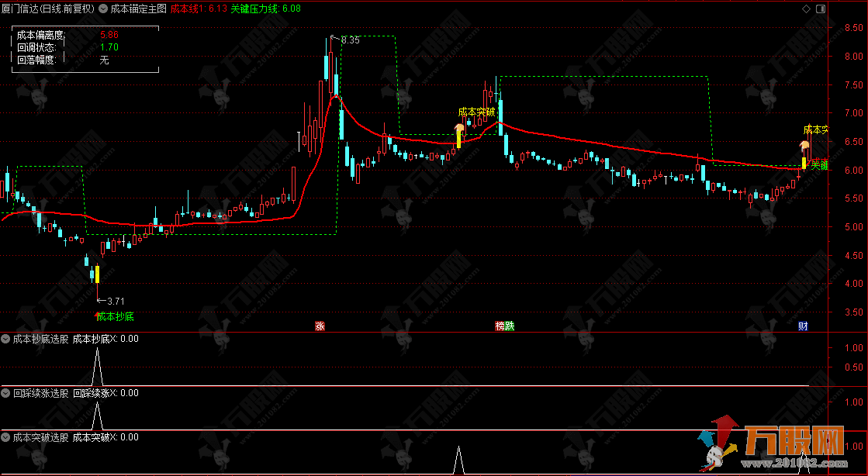Click the 回踩续涨X: 0.00 value
The height and width of the screenshot is (476, 868).
105,393
